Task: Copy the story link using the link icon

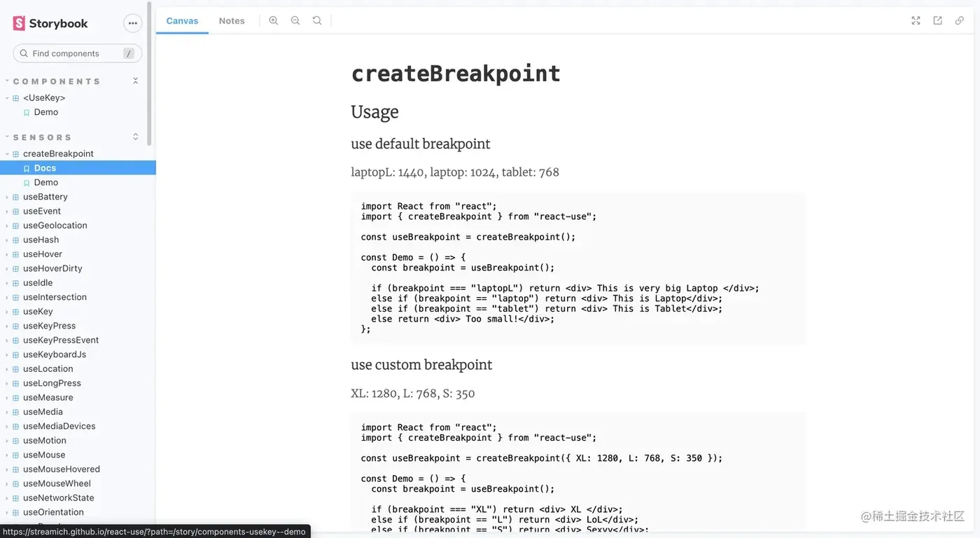Action: pos(959,20)
